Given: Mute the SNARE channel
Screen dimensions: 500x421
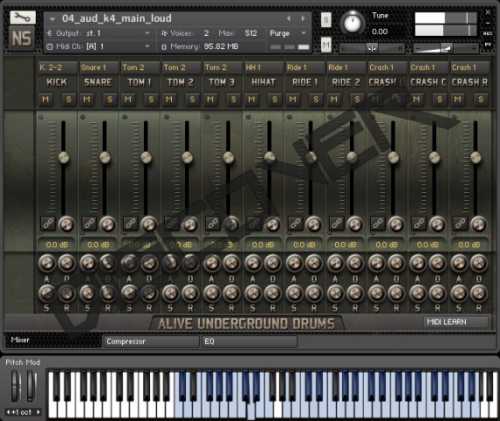Looking at the screenshot, I should tap(87, 99).
